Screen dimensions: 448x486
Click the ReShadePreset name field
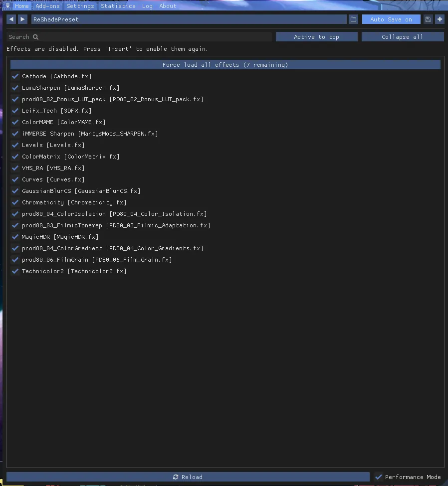coord(189,19)
